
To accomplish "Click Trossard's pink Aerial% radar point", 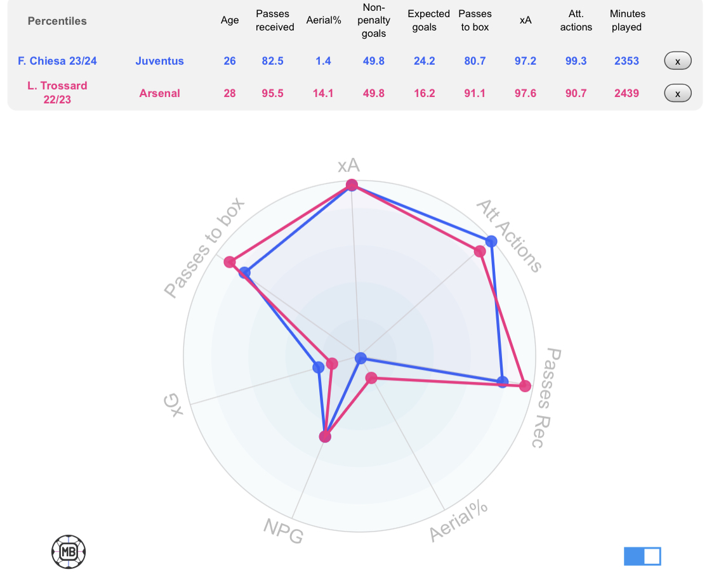I will [x=372, y=378].
